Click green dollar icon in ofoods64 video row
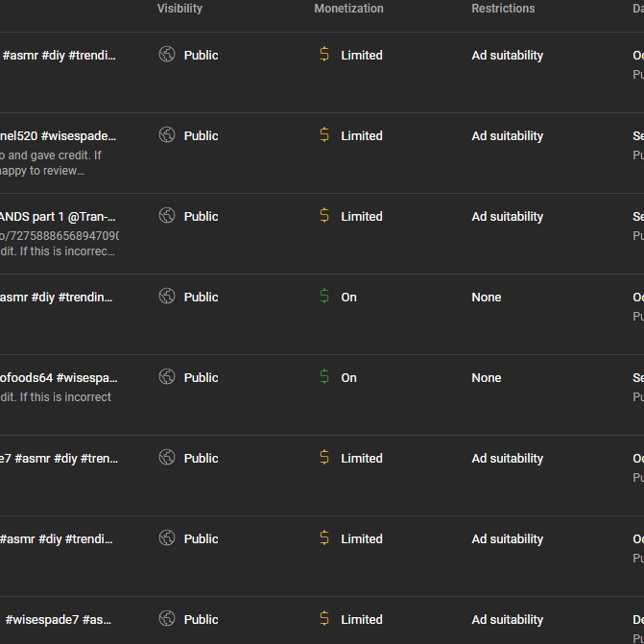This screenshot has width=644, height=644. point(324,376)
